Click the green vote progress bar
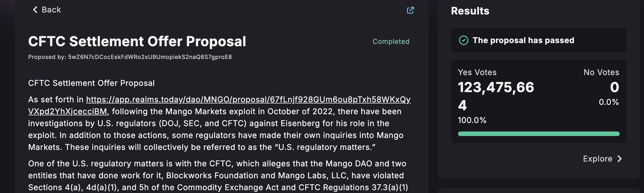The height and width of the screenshot is (193, 644). [538, 134]
